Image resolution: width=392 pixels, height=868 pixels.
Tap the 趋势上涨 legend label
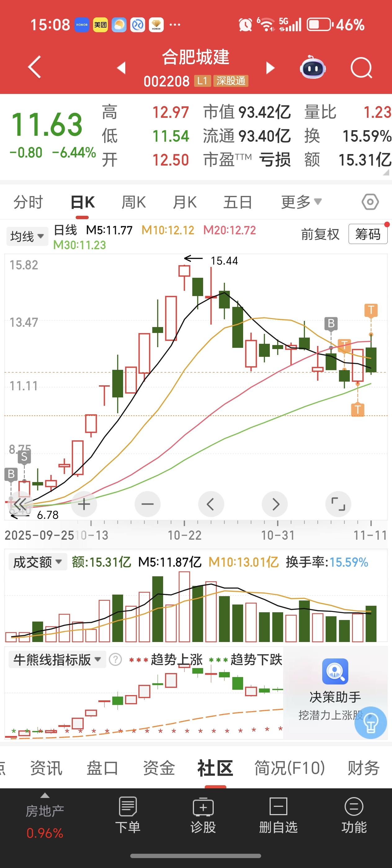tap(176, 659)
